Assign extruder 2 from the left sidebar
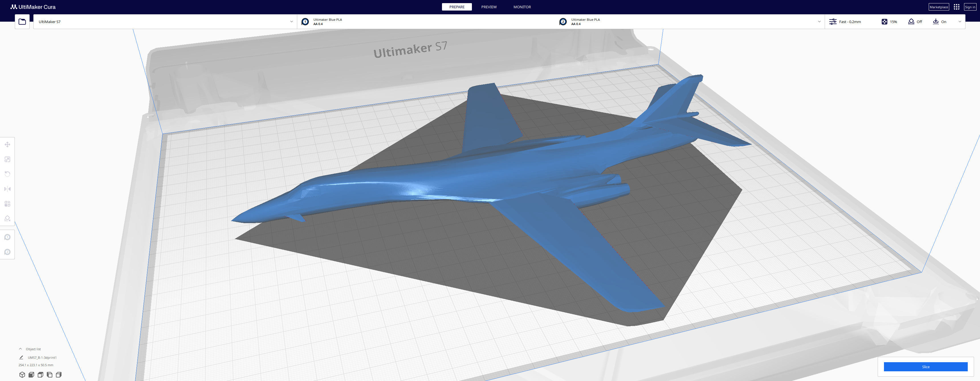Image resolution: width=980 pixels, height=381 pixels. (7, 252)
